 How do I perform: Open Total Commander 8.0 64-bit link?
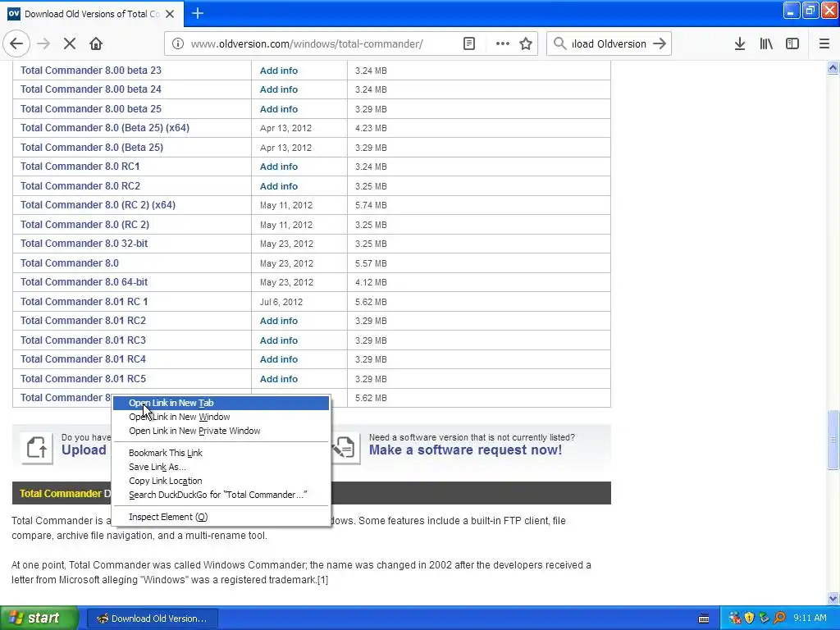pyautogui.click(x=84, y=282)
